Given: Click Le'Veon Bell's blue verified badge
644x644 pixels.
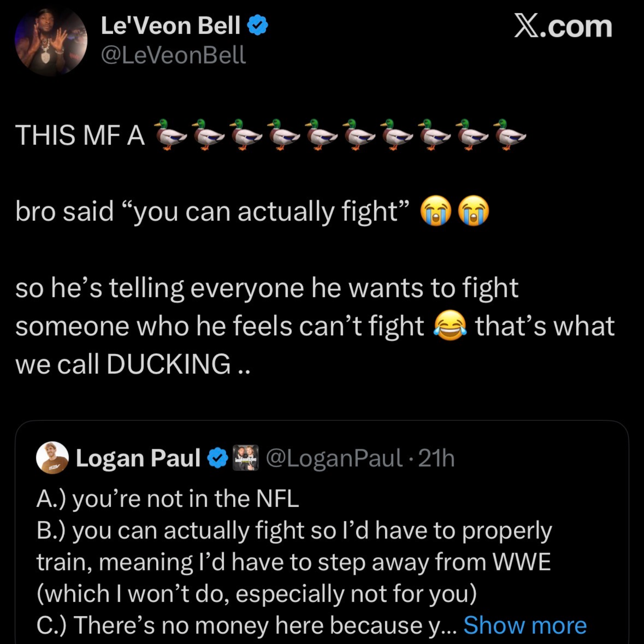Looking at the screenshot, I should tap(257, 25).
